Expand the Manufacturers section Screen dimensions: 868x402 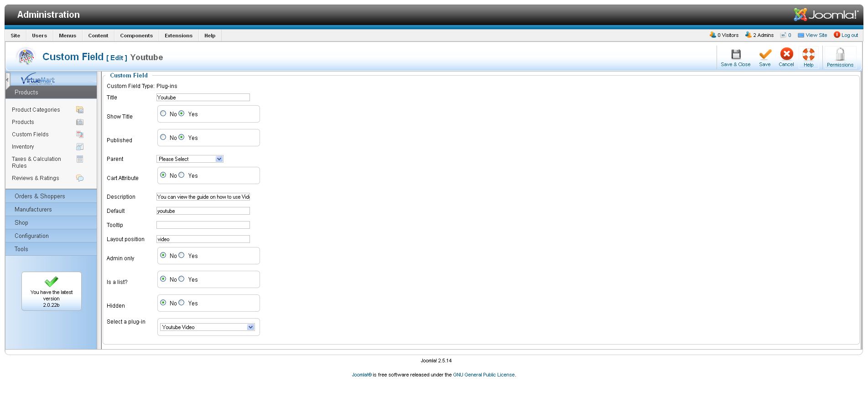point(51,210)
